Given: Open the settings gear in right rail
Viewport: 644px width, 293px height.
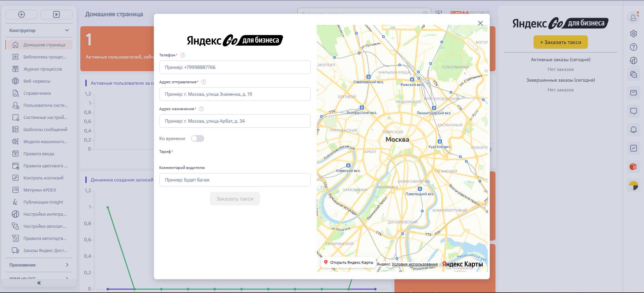Looking at the screenshot, I should (634, 34).
